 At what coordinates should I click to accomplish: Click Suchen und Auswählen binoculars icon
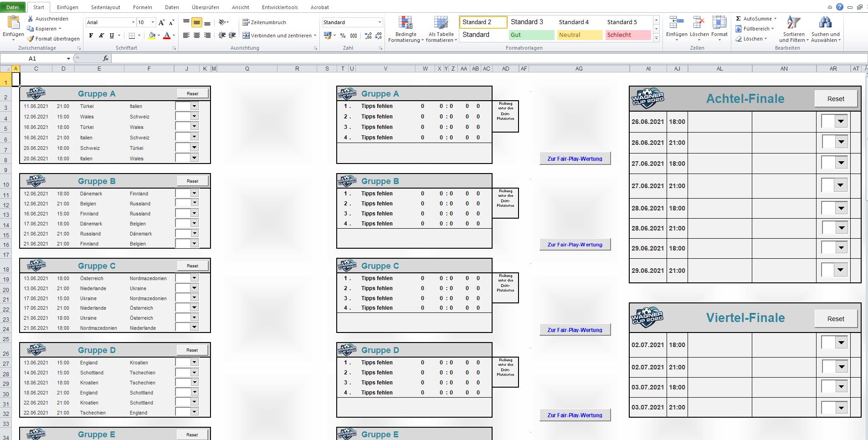tap(825, 23)
